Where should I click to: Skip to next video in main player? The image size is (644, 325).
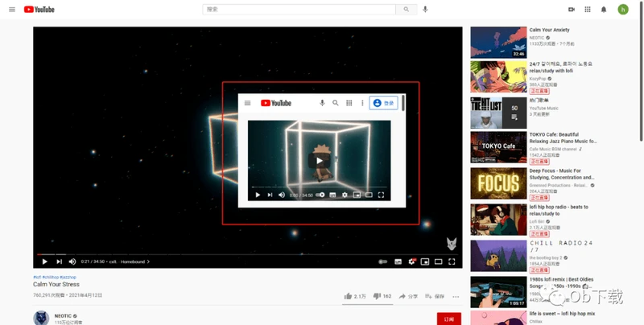point(59,261)
